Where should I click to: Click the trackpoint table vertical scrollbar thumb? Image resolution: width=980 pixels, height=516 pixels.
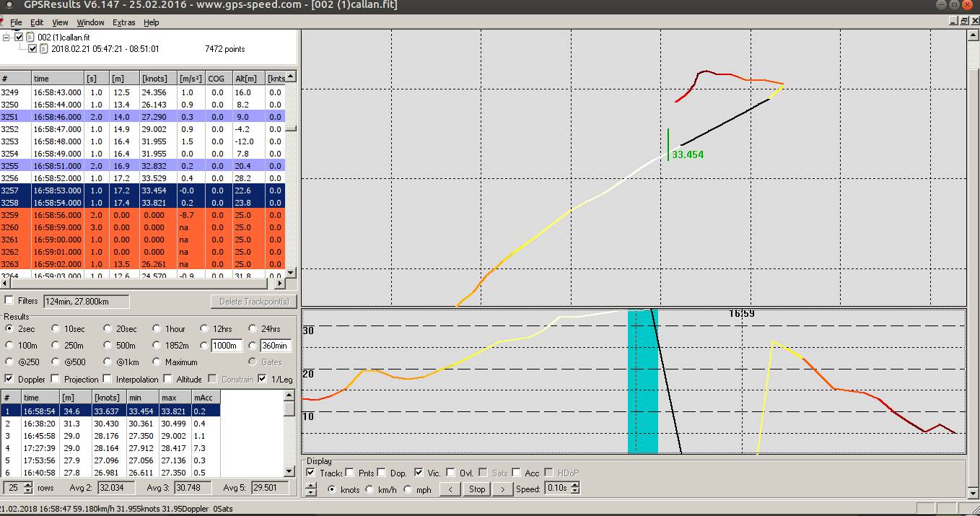pos(290,129)
